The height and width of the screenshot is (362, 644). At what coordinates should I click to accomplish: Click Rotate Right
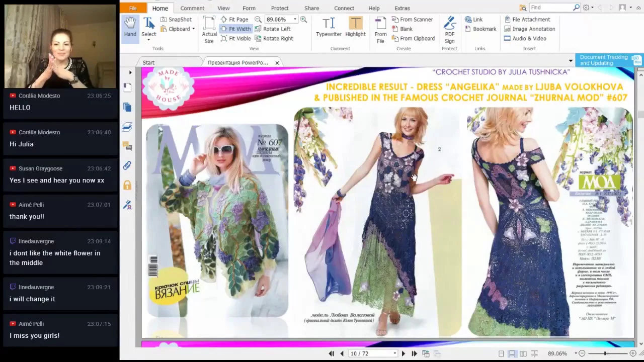pos(274,38)
